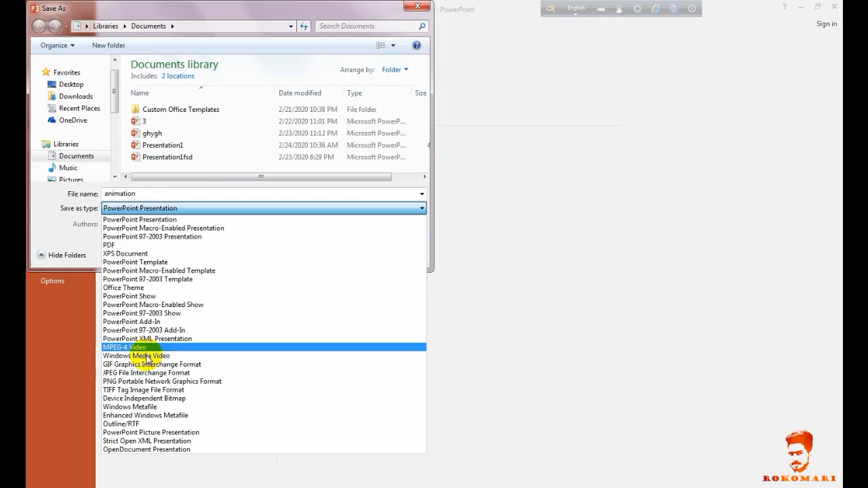Select the Presentation1fsd file name
The width and height of the screenshot is (868, 488).
(x=167, y=157)
